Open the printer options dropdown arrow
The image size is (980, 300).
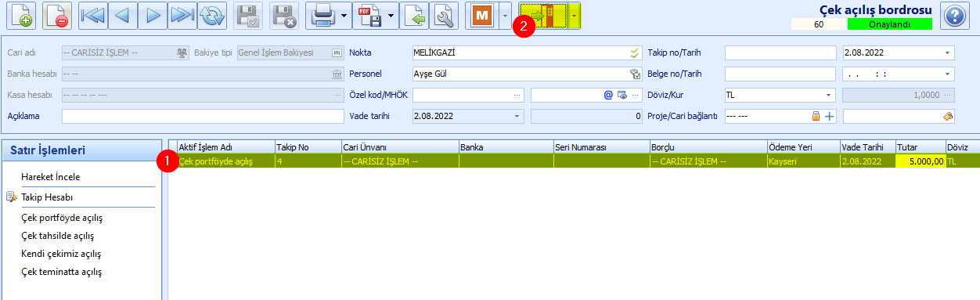344,16
